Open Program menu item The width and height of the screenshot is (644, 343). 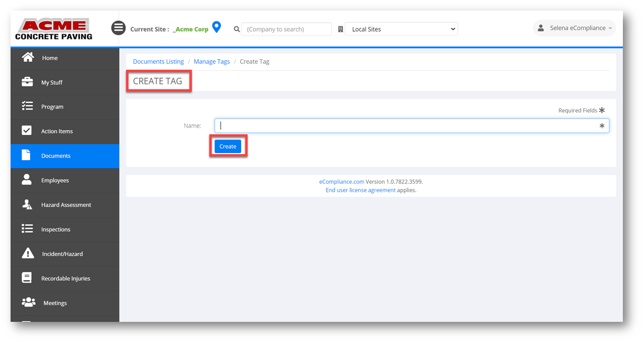(65, 107)
